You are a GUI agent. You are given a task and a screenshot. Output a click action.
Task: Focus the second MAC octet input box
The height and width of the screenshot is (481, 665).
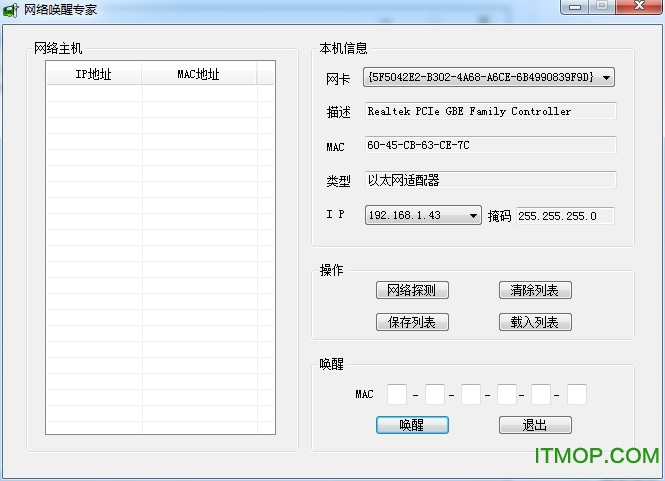(x=435, y=394)
